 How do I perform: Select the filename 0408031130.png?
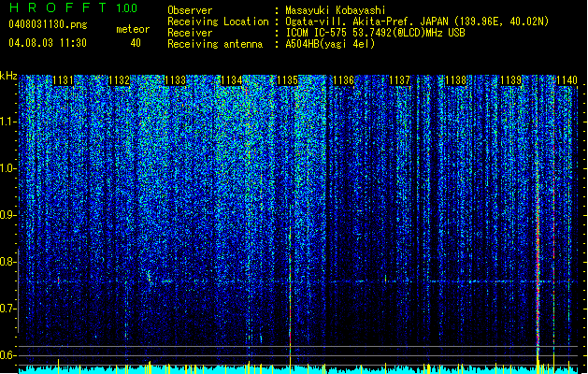(48, 24)
